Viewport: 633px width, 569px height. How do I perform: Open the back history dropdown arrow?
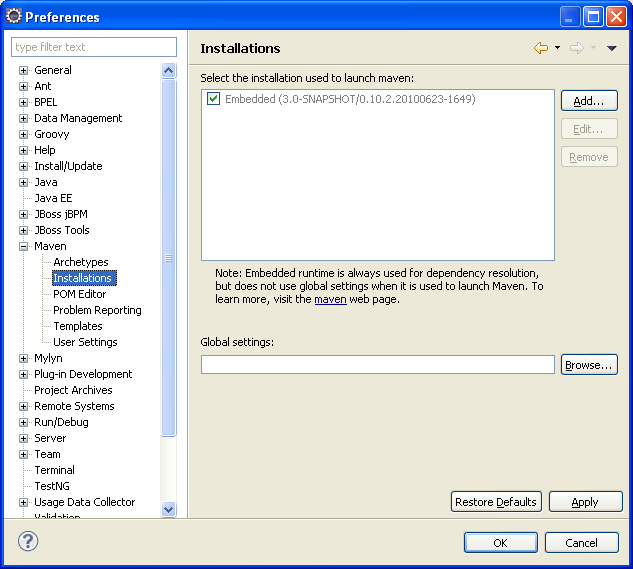pyautogui.click(x=558, y=48)
